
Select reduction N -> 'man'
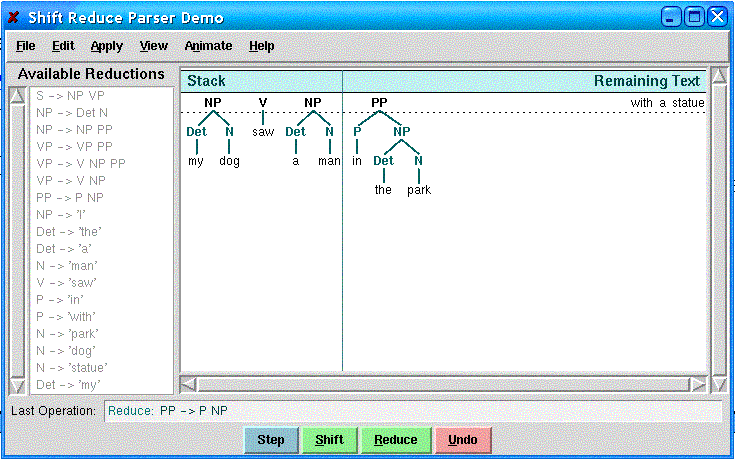point(67,266)
